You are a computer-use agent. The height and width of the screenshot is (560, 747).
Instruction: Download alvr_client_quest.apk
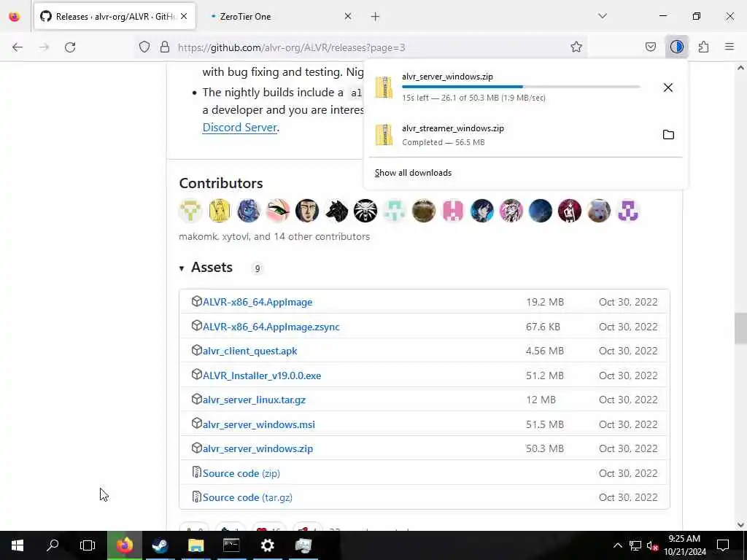(250, 351)
